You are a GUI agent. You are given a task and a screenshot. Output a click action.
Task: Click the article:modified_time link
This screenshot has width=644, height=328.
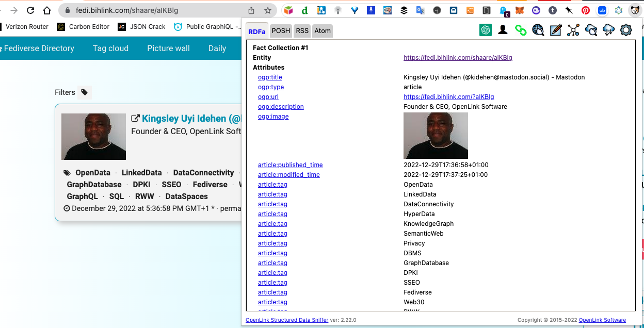tap(289, 175)
